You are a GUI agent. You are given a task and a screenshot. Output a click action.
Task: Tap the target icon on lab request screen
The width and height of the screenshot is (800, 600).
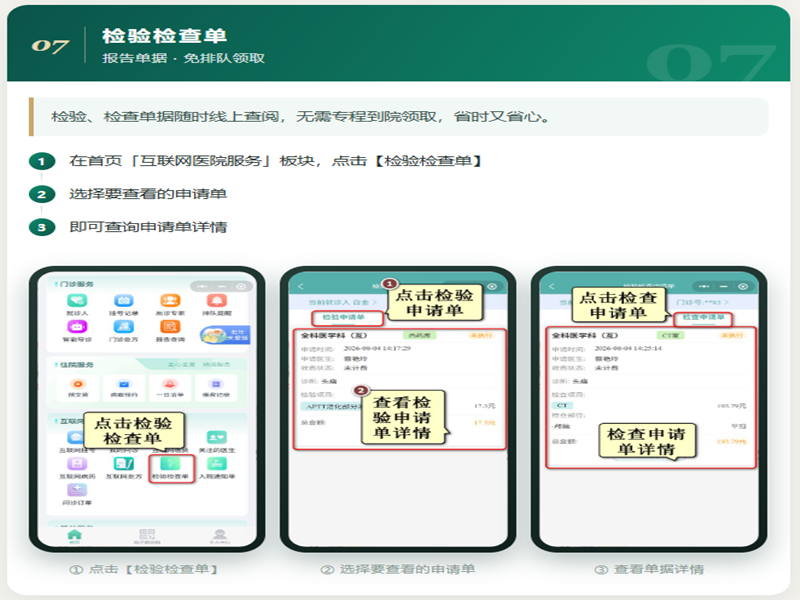pos(492,286)
